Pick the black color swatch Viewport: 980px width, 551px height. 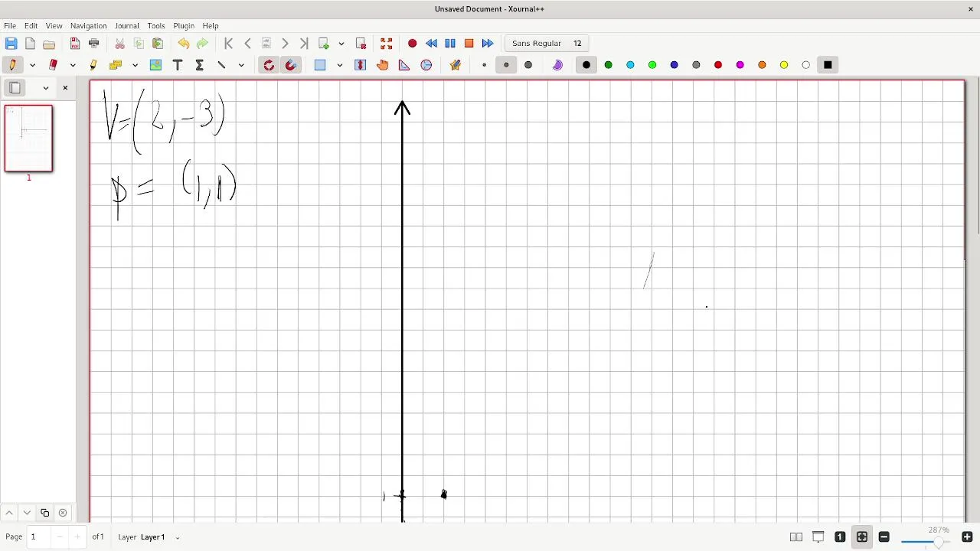(x=586, y=65)
